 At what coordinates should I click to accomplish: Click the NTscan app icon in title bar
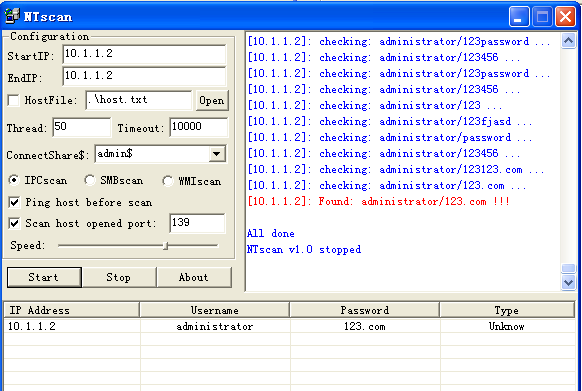point(12,16)
